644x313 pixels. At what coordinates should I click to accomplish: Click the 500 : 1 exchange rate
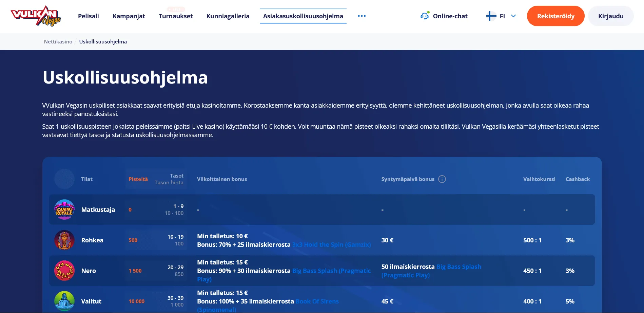pos(532,240)
